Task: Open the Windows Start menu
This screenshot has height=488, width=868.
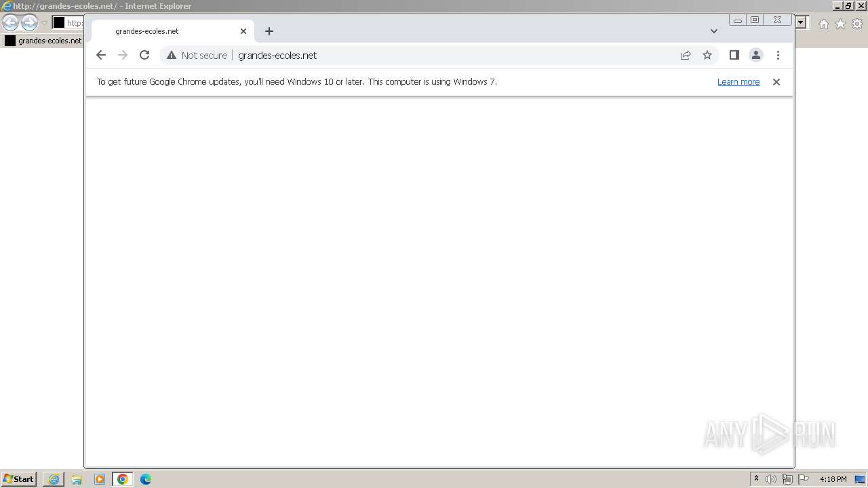Action: pos(18,479)
